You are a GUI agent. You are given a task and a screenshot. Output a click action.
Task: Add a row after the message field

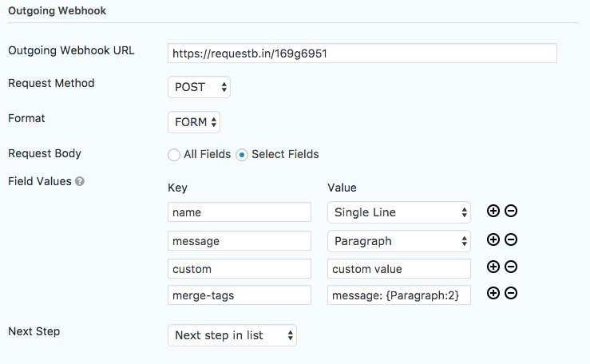pyautogui.click(x=493, y=239)
